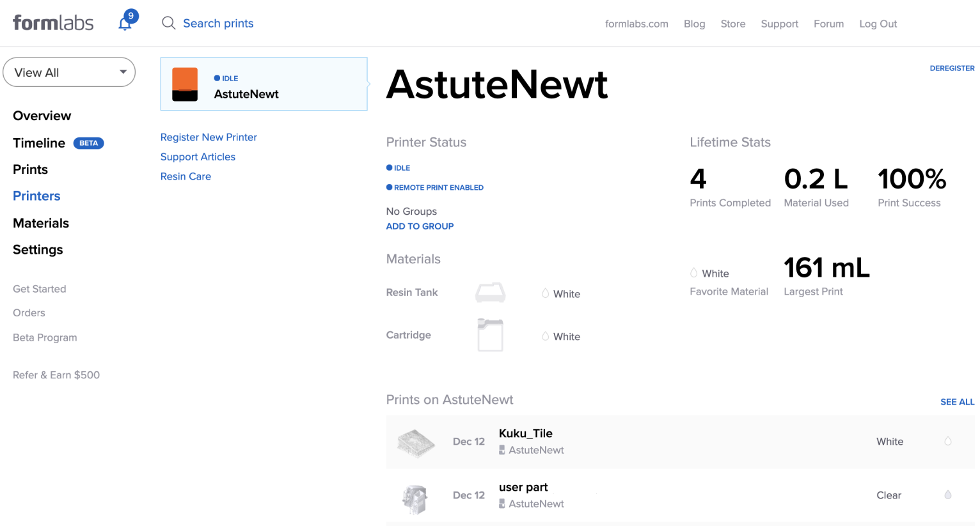Click the droplet icon in Kuku_Tile row

(948, 441)
